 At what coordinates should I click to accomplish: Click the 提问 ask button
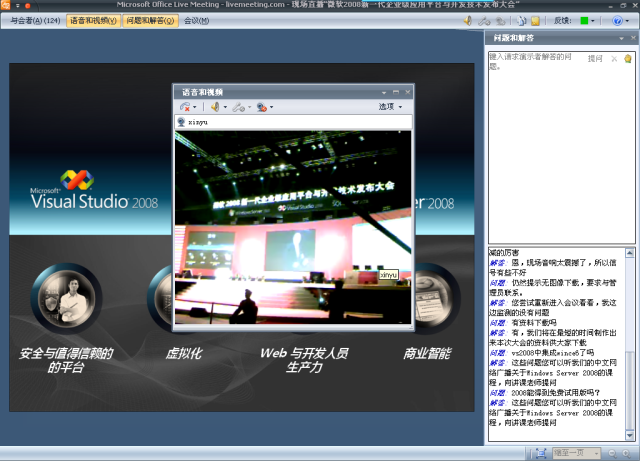[596, 59]
